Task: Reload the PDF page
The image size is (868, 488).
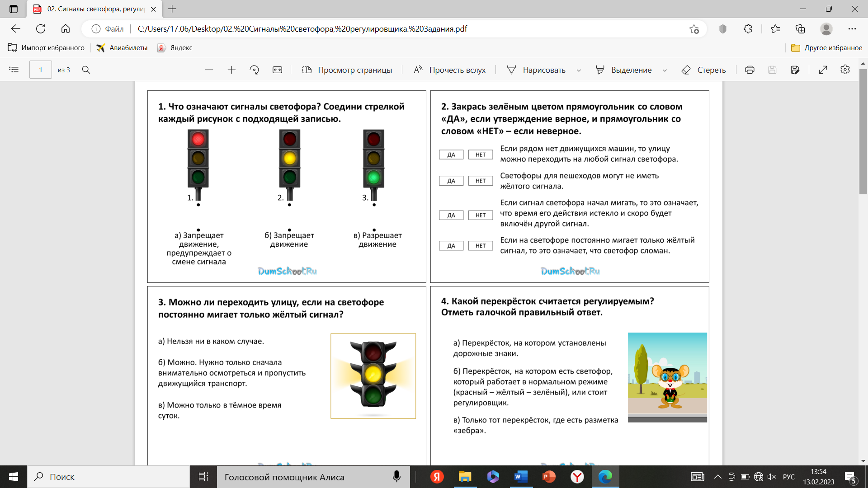Action: click(x=41, y=29)
